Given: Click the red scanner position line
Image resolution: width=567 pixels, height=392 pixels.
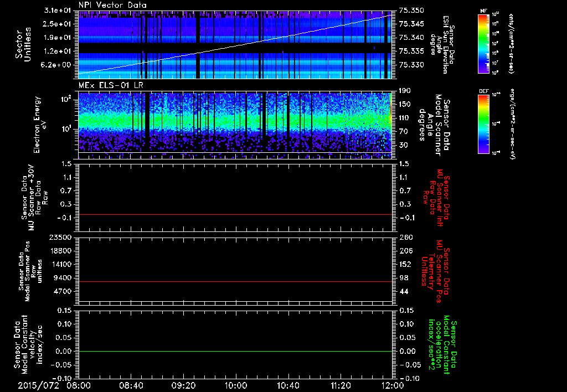Looking at the screenshot, I should point(235,282).
